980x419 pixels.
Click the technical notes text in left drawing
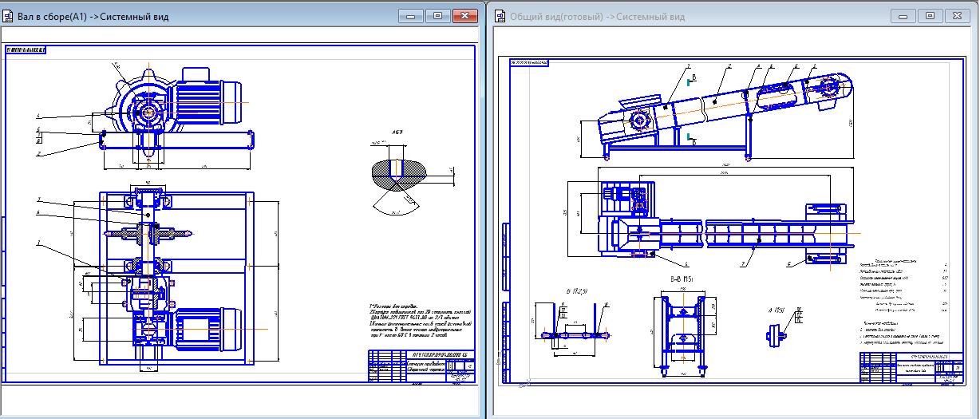click(x=421, y=321)
